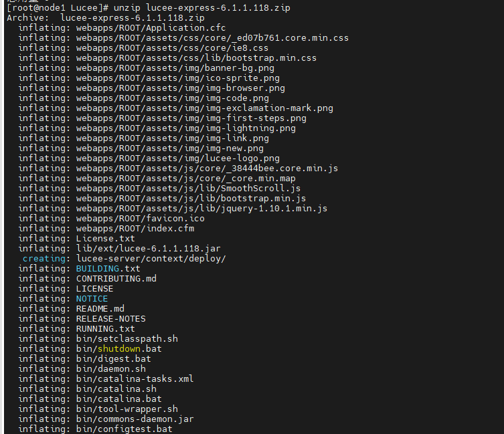
Task: Click the webapps/ROOT/Application.cfc path
Action: [151, 27]
